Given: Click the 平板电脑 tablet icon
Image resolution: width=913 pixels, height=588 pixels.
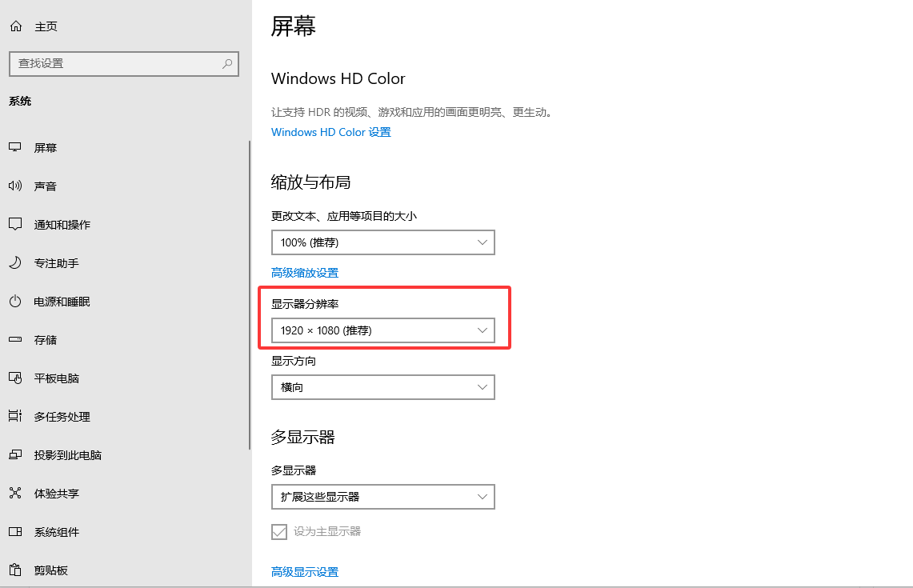Looking at the screenshot, I should click(15, 378).
